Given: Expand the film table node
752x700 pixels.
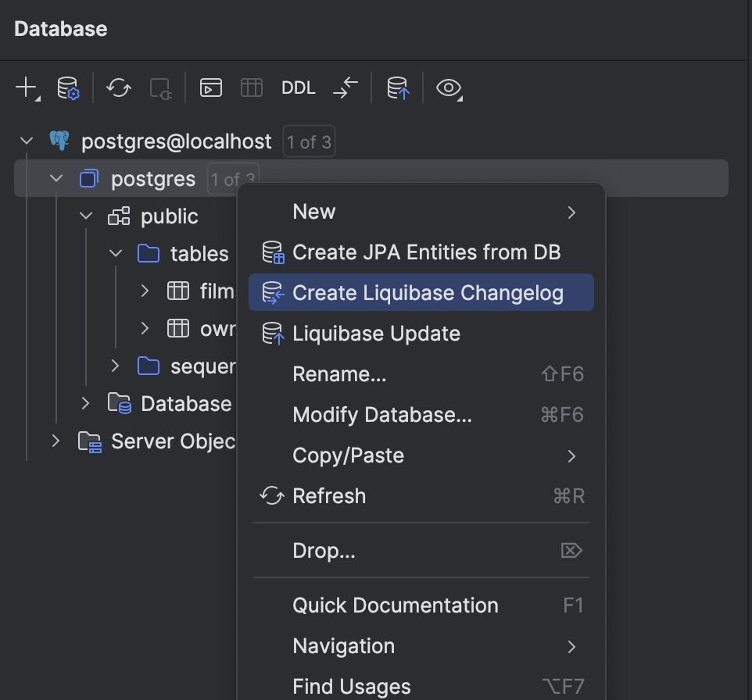Looking at the screenshot, I should pyautogui.click(x=145, y=291).
